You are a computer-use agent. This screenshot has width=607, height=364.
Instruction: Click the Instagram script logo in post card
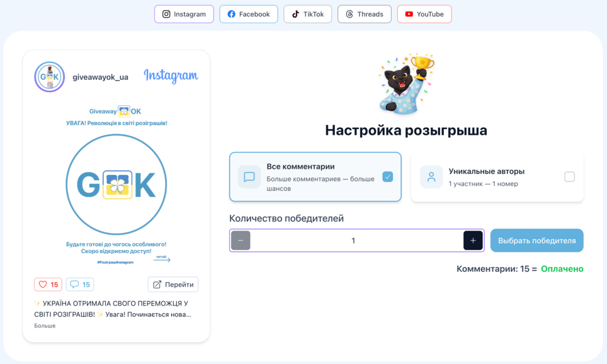[171, 76]
